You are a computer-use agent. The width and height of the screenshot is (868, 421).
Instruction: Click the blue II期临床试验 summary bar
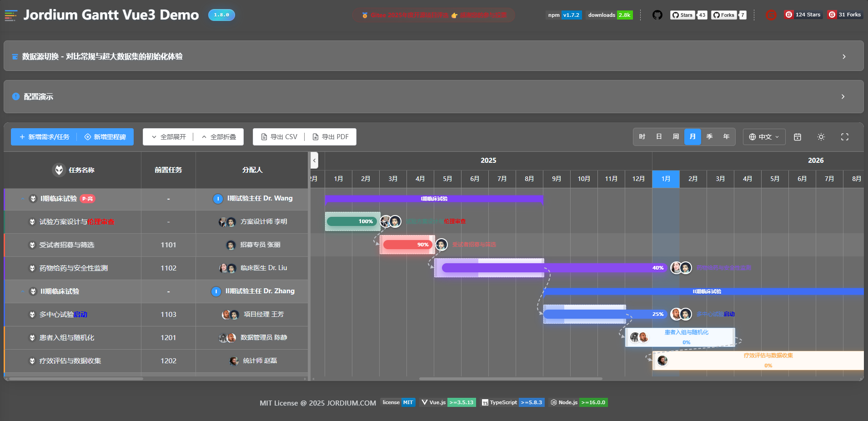click(x=703, y=291)
